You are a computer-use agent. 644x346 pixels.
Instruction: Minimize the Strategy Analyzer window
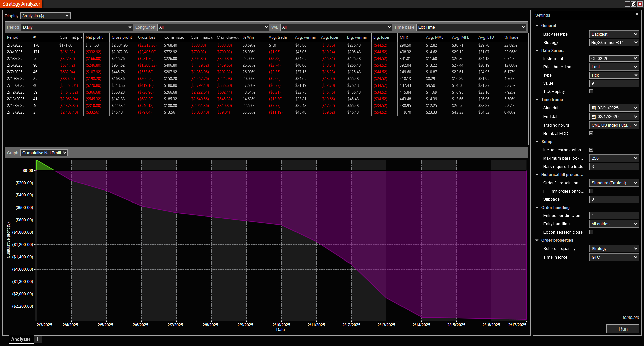click(x=627, y=4)
